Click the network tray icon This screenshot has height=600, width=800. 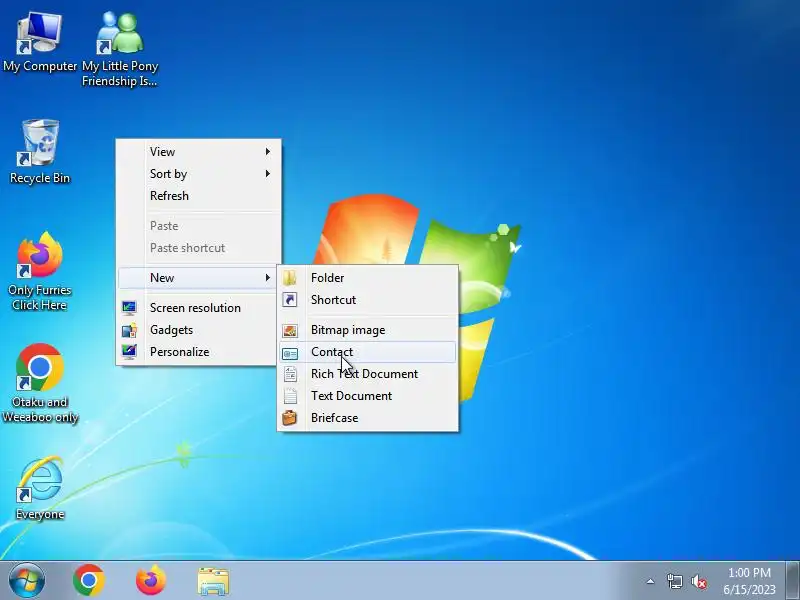674,581
